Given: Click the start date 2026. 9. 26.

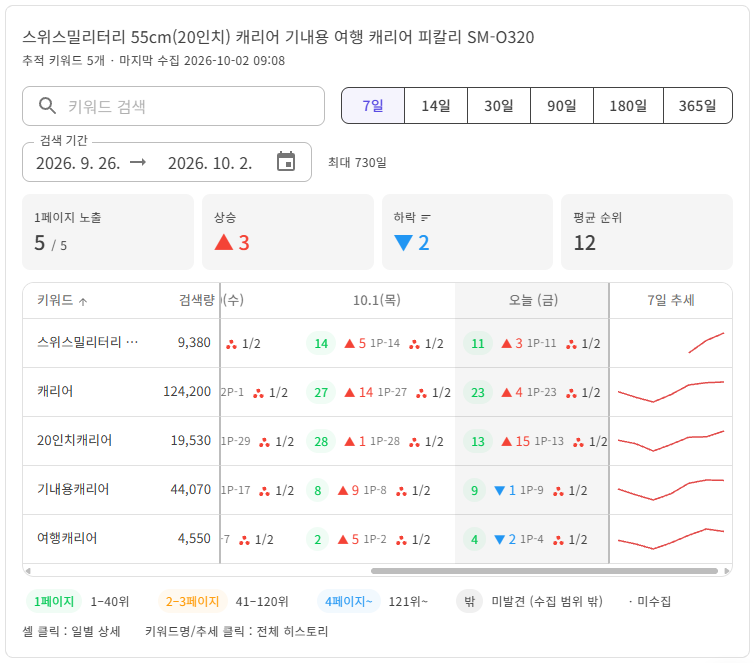Looking at the screenshot, I should pyautogui.click(x=78, y=163).
